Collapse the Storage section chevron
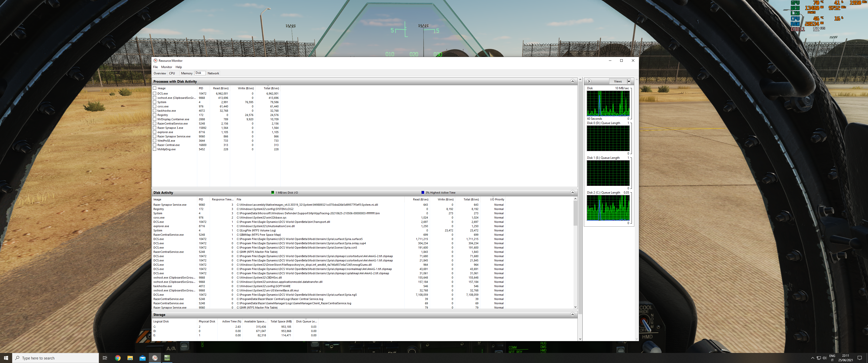The image size is (868, 363). [x=572, y=314]
